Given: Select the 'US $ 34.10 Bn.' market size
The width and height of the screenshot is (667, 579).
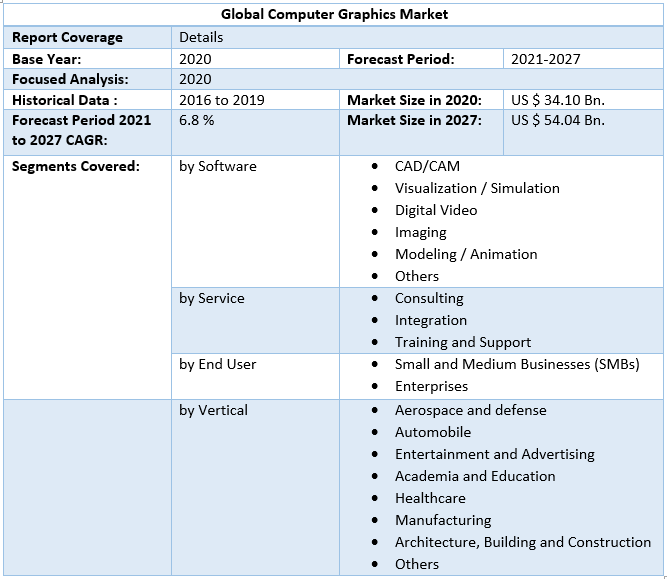Looking at the screenshot, I should pyautogui.click(x=557, y=100).
